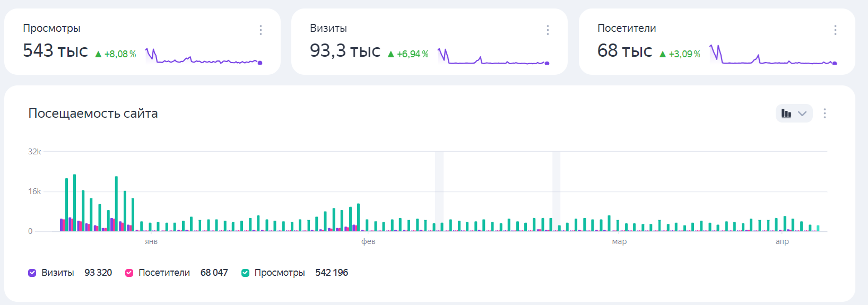Click the +3,09 % growth indicator

pos(680,54)
